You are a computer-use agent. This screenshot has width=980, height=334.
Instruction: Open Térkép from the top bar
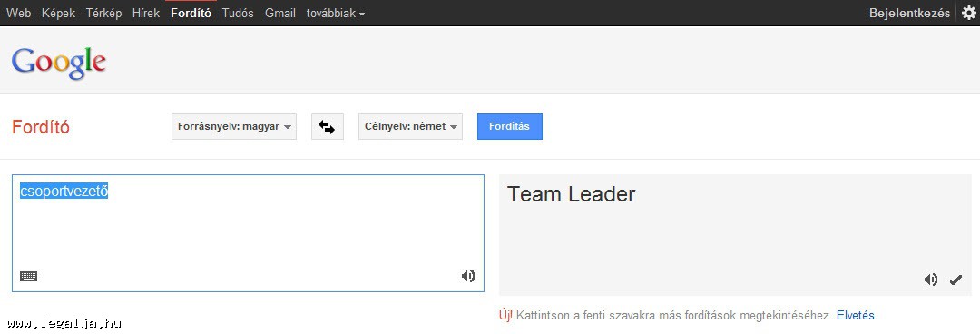[103, 13]
